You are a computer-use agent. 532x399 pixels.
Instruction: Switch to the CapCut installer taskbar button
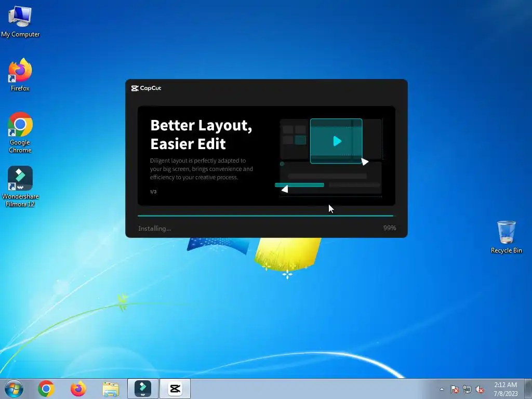coord(175,389)
